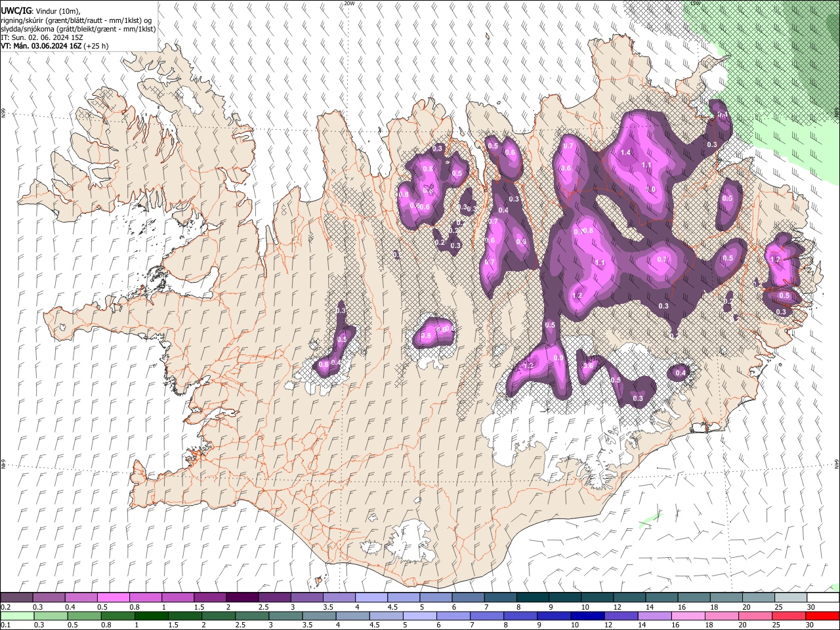Click the bright red rain swatch after 30
This screenshot has height=630, width=840.
822,616
